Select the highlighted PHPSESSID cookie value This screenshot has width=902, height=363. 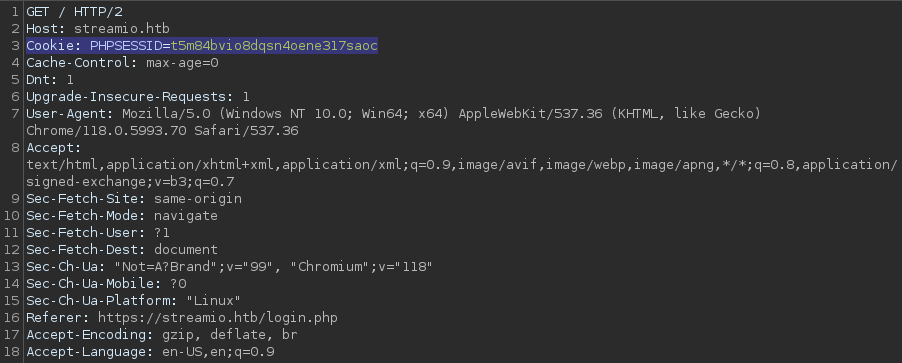coord(274,46)
